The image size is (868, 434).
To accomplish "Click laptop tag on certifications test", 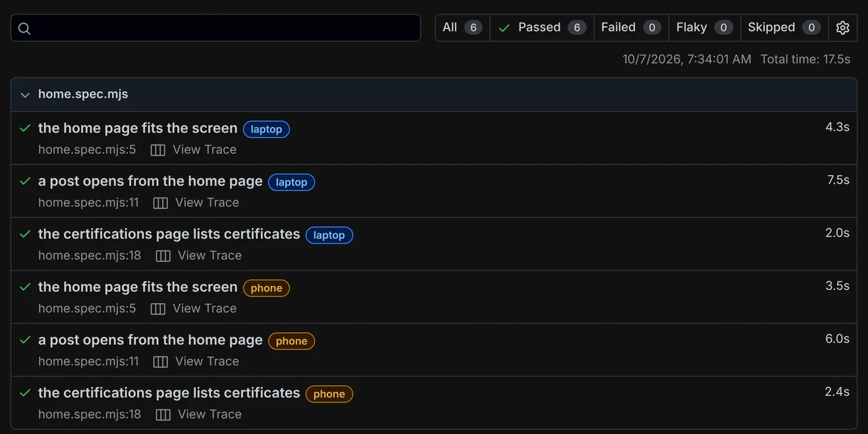I will coord(329,236).
